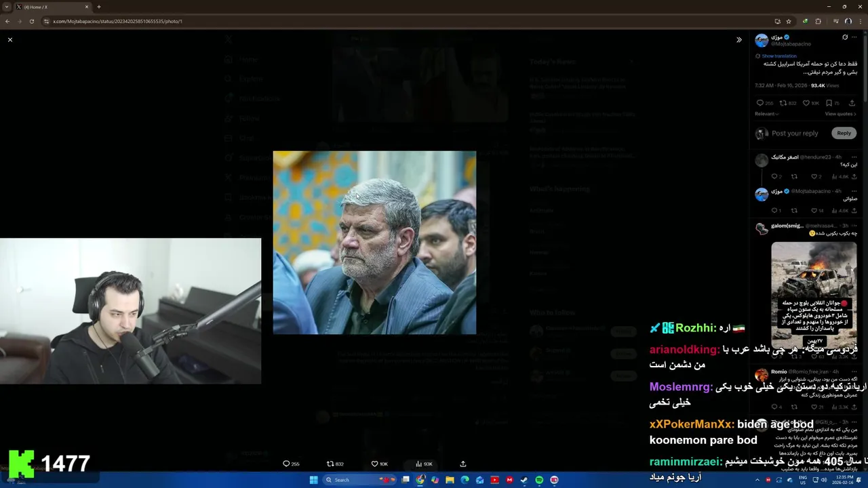Go back with the browser back arrow
The width and height of the screenshot is (868, 488).
pos(7,21)
